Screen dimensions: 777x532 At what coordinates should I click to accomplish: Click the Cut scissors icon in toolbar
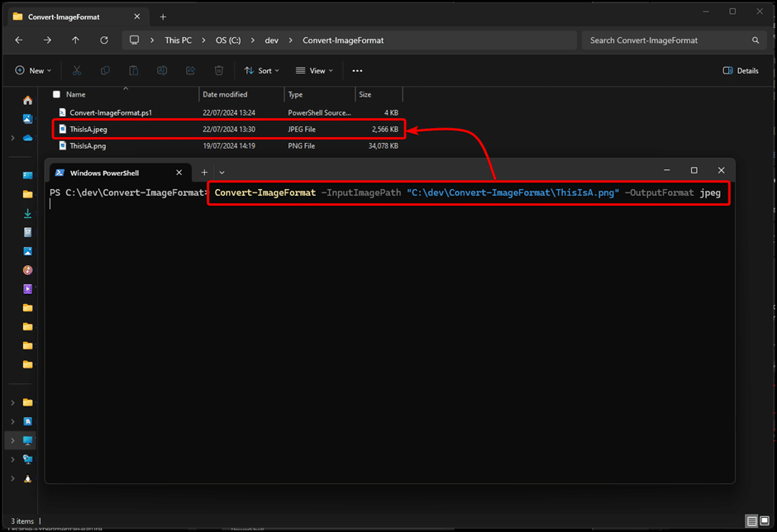click(x=77, y=71)
